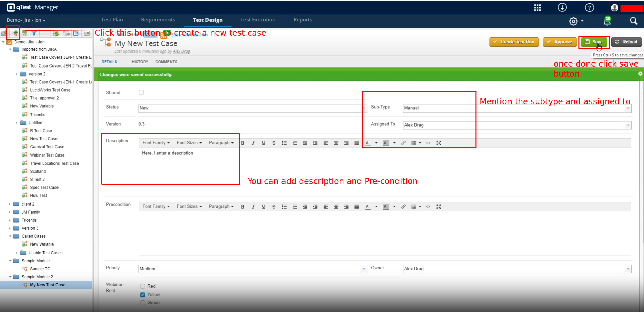
Task: Open the HISTORY tab
Action: coord(140,62)
